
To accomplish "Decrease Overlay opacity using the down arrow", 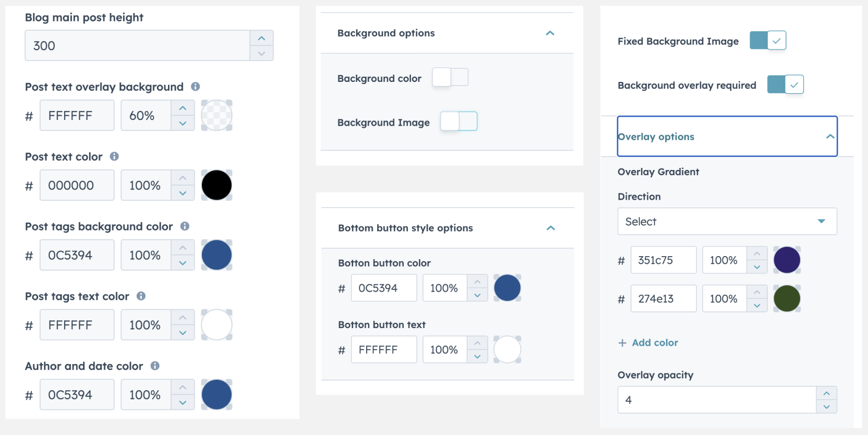I will pos(826,407).
